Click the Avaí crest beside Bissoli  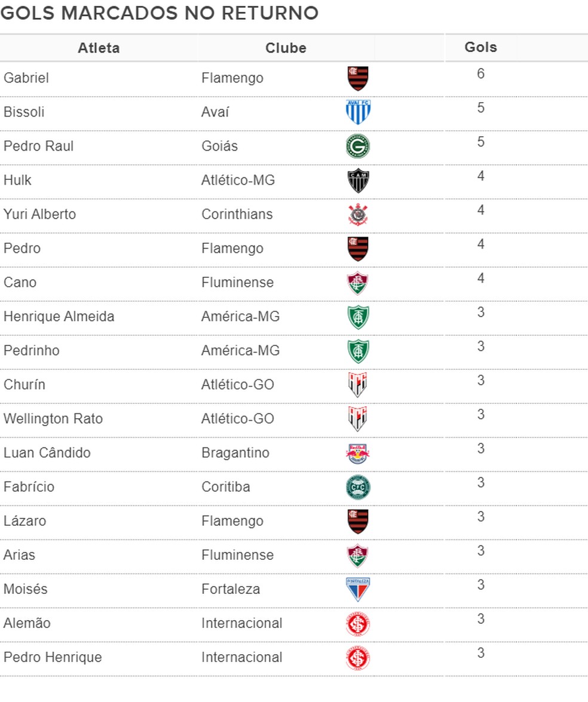pos(358,112)
